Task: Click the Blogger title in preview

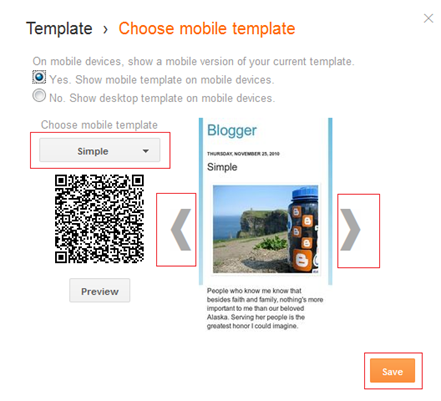Action: click(x=232, y=130)
